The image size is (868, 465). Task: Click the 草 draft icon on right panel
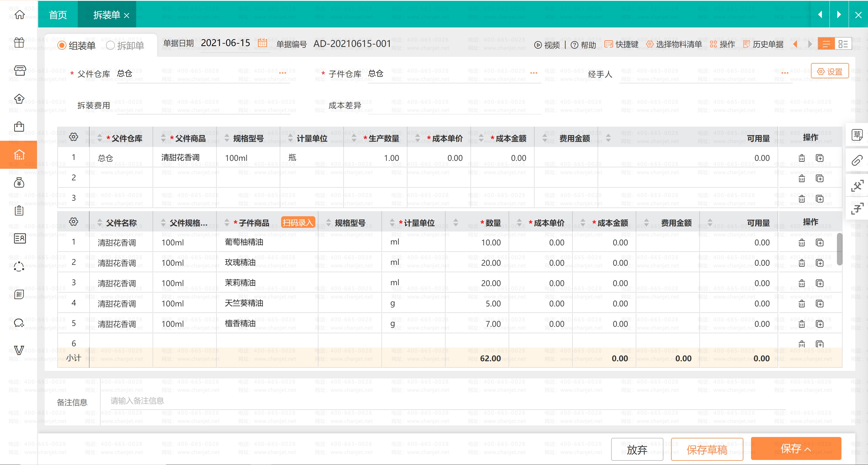[857, 135]
